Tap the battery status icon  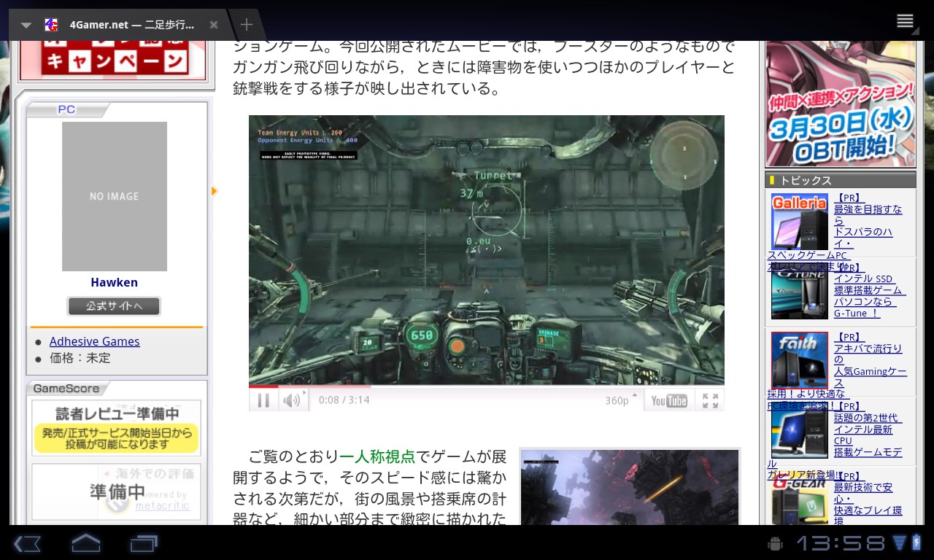917,543
